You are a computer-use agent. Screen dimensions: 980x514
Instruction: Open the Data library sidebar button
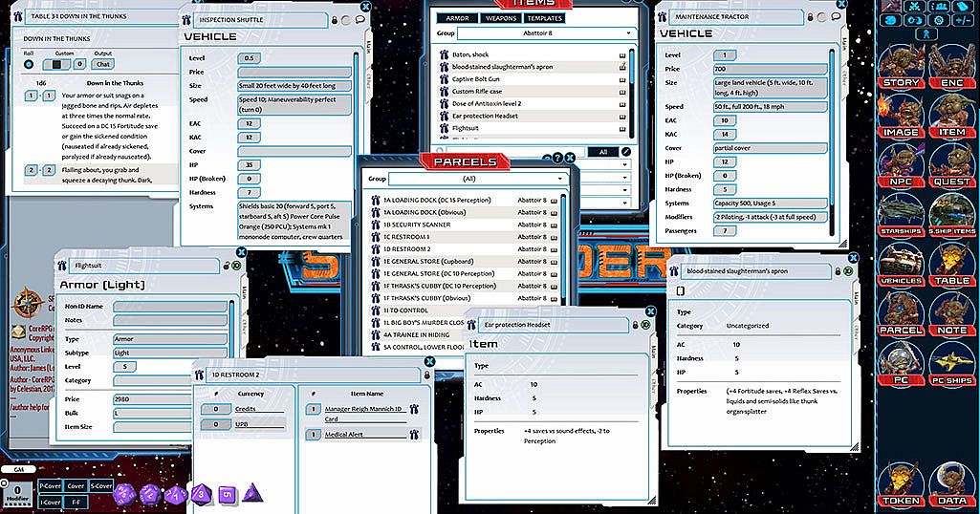(952, 484)
